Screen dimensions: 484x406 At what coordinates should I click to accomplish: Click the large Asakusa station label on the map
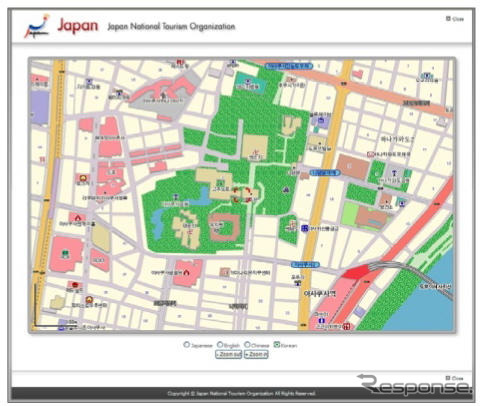click(320, 293)
